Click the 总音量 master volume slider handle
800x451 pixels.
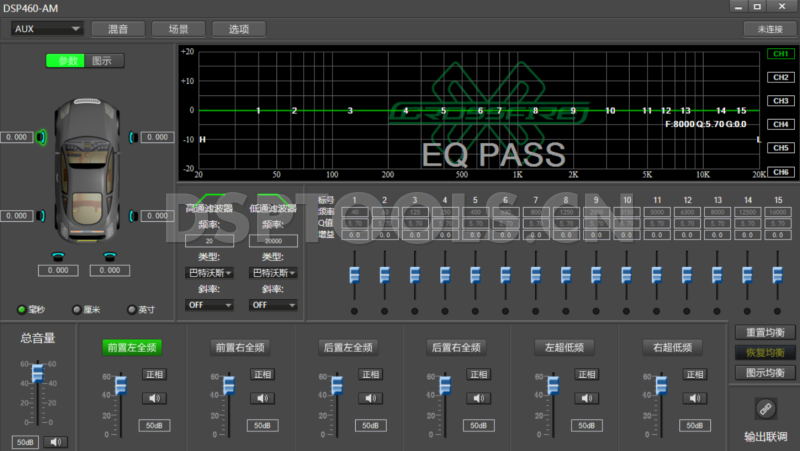click(38, 373)
